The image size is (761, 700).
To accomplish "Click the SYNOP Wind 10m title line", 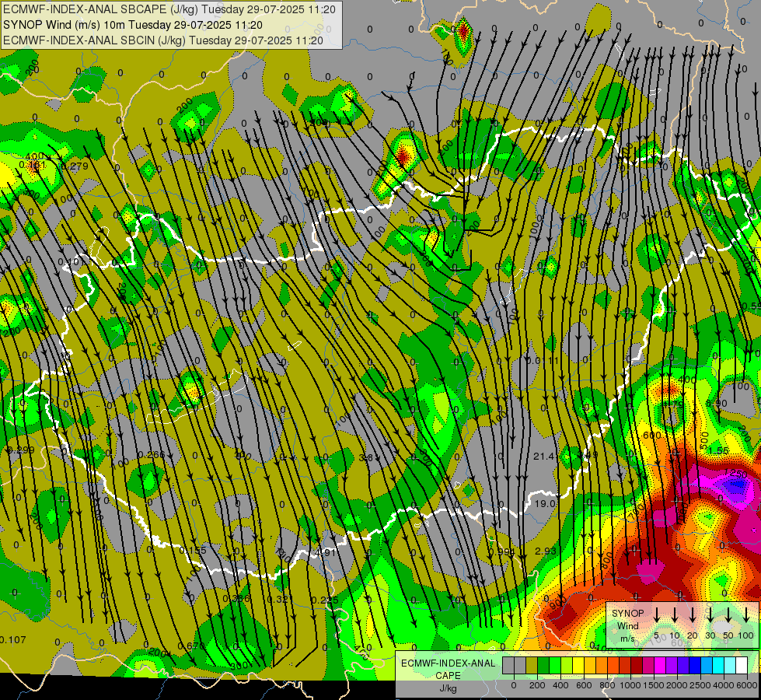I will 132,25.
